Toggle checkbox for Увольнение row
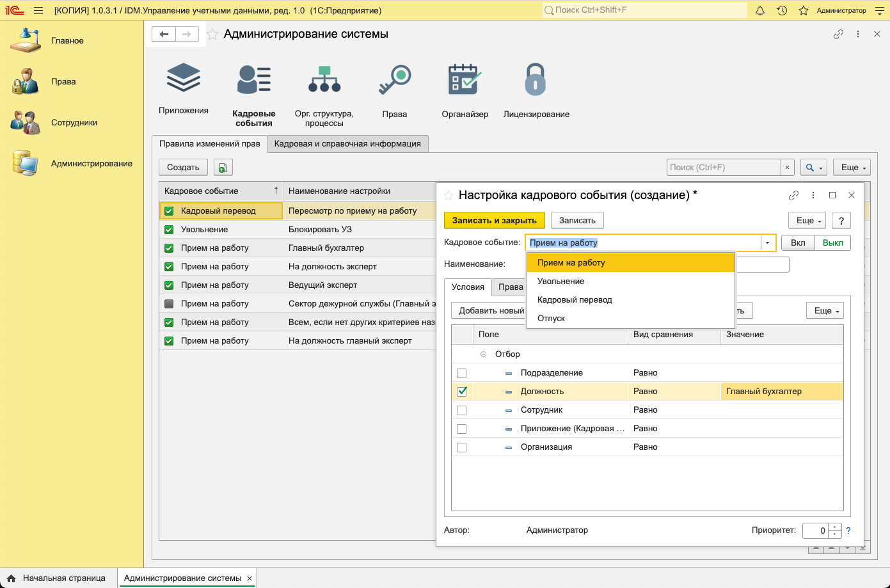This screenshot has width=890, height=588. 169,229
